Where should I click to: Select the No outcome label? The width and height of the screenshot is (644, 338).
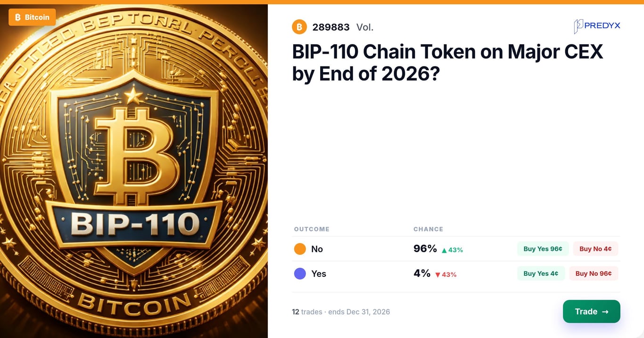(317, 249)
